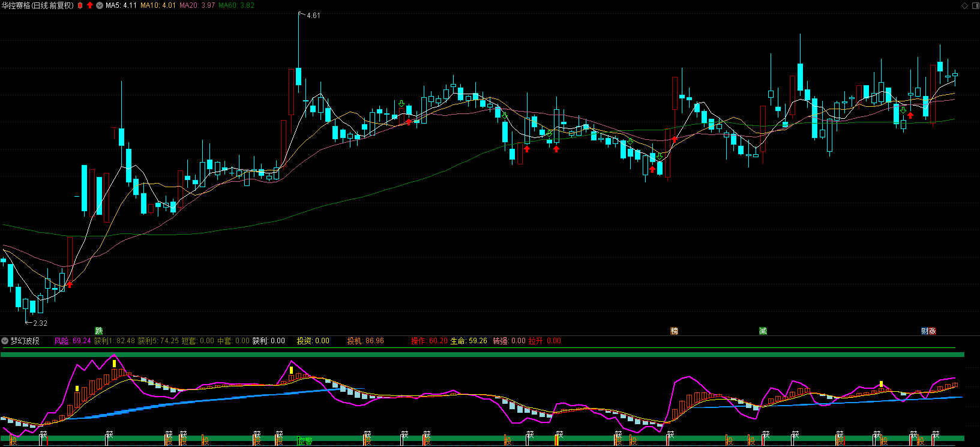Click the 中套: 0.00 value

coord(233,341)
